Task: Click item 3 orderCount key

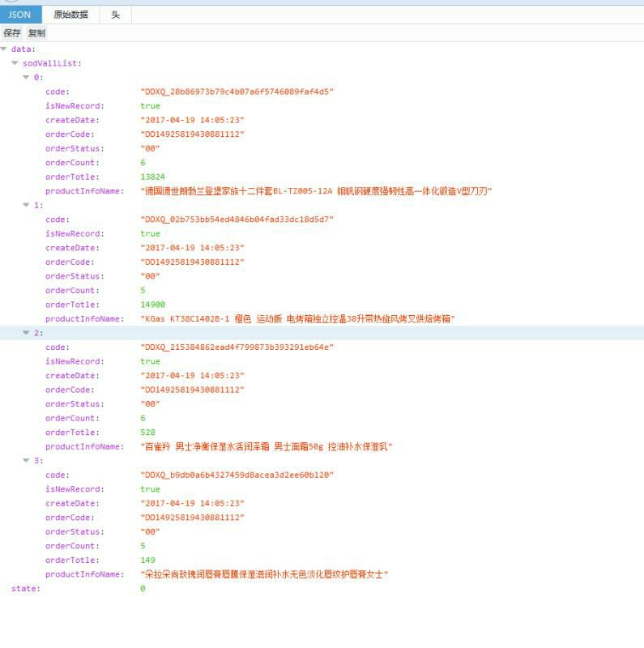Action: [70, 546]
